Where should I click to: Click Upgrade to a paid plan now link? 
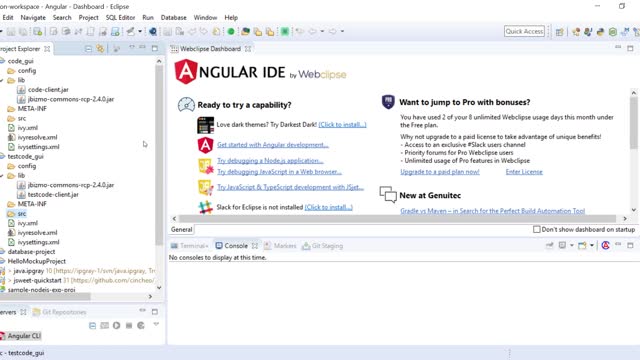[x=440, y=172]
